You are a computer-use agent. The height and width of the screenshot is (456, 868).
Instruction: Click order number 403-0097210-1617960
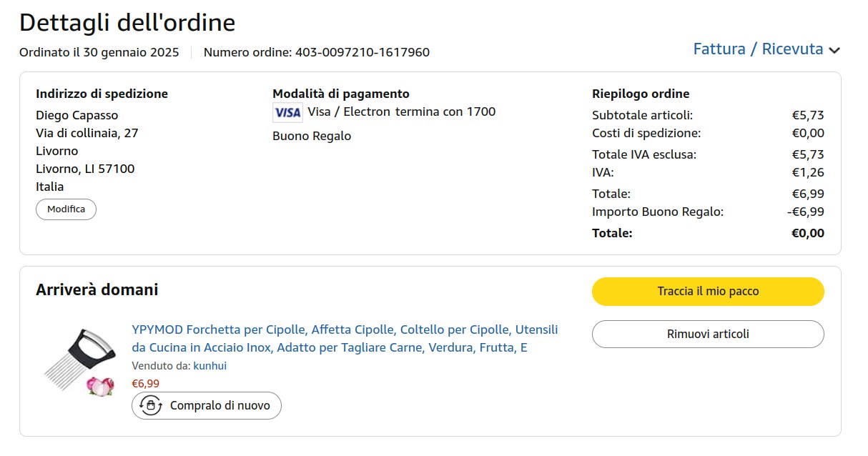[362, 52]
